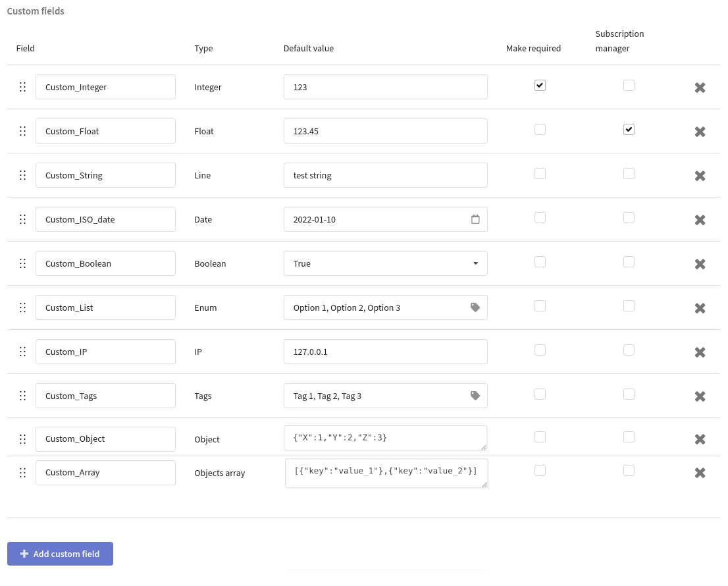Remove the Custom_IP row with X icon
728x586 pixels.
coord(700,352)
